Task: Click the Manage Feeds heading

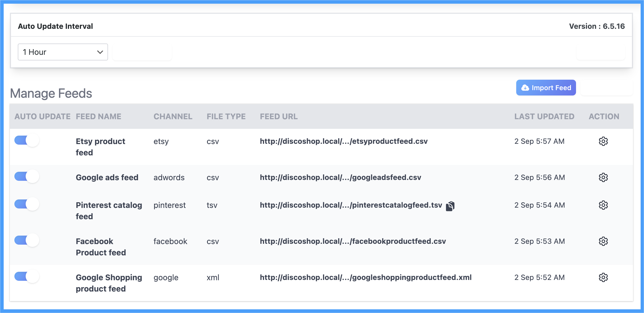Action: click(51, 93)
